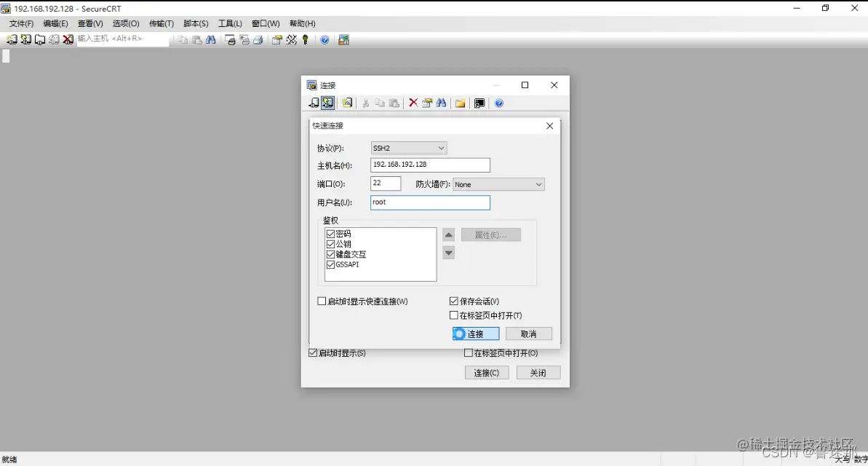The width and height of the screenshot is (868, 466).
Task: Click the Keymap Editor tools icon
Action: point(291,40)
